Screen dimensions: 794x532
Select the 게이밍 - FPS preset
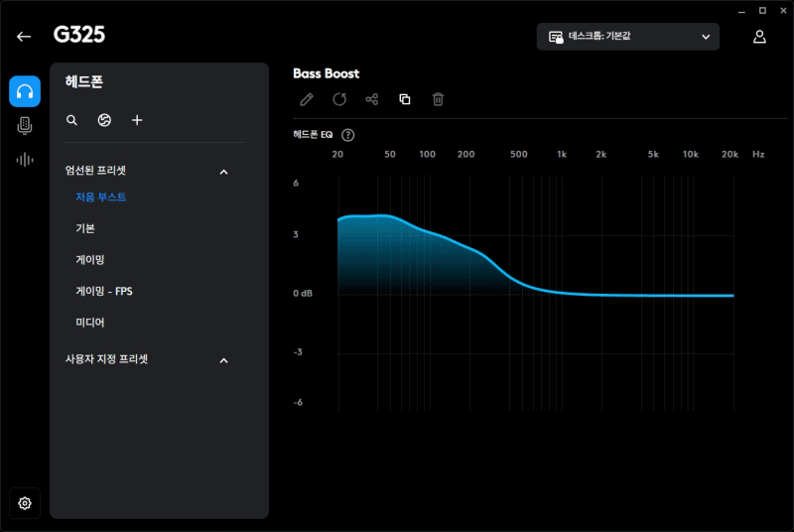coord(104,291)
